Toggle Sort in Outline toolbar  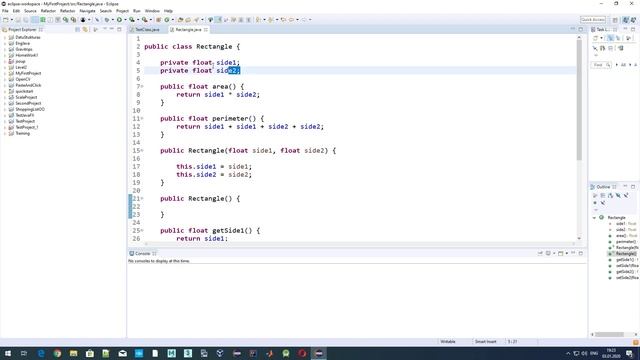tap(610, 195)
